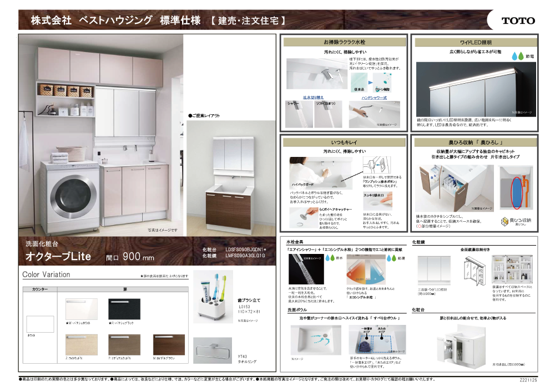Click the TOTO logo in the header

coord(511,21)
